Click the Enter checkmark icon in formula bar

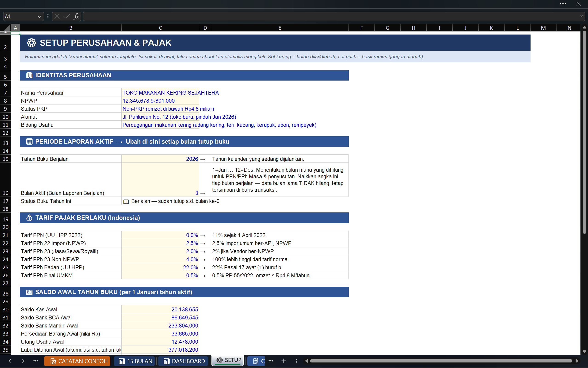pos(67,16)
